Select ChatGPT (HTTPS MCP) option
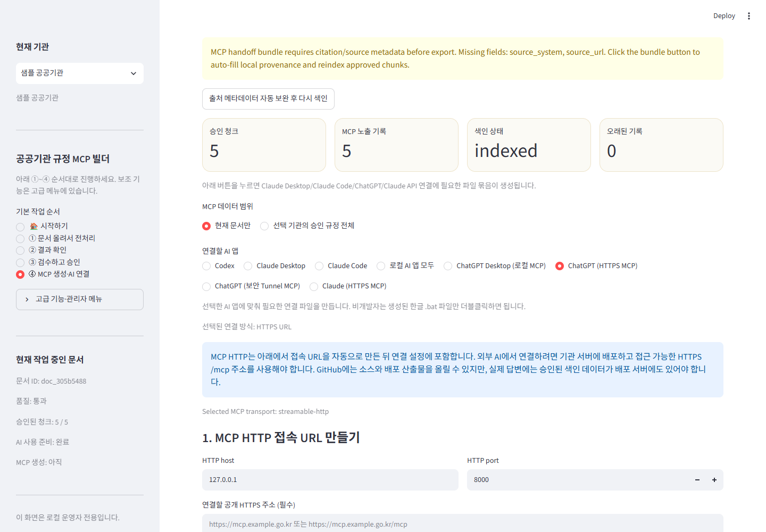 click(596, 266)
